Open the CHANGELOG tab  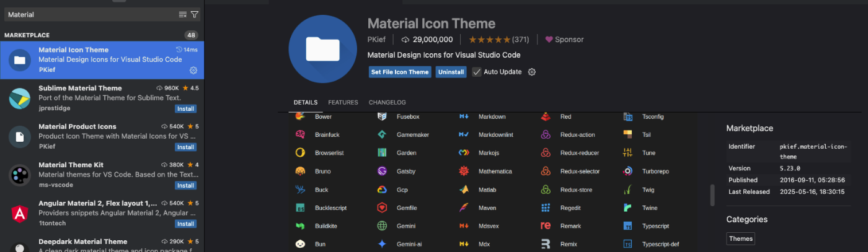(x=387, y=102)
